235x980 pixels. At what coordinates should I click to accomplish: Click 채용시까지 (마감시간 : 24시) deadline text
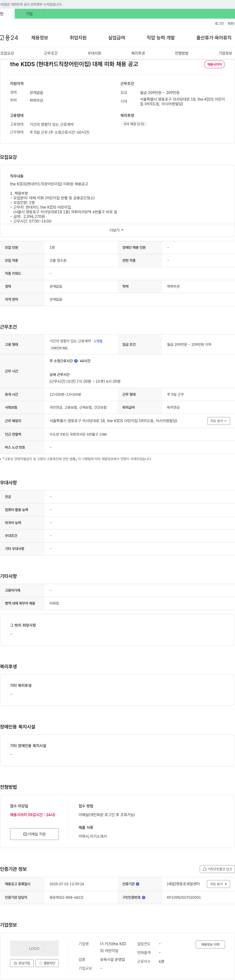pyautogui.click(x=33, y=815)
